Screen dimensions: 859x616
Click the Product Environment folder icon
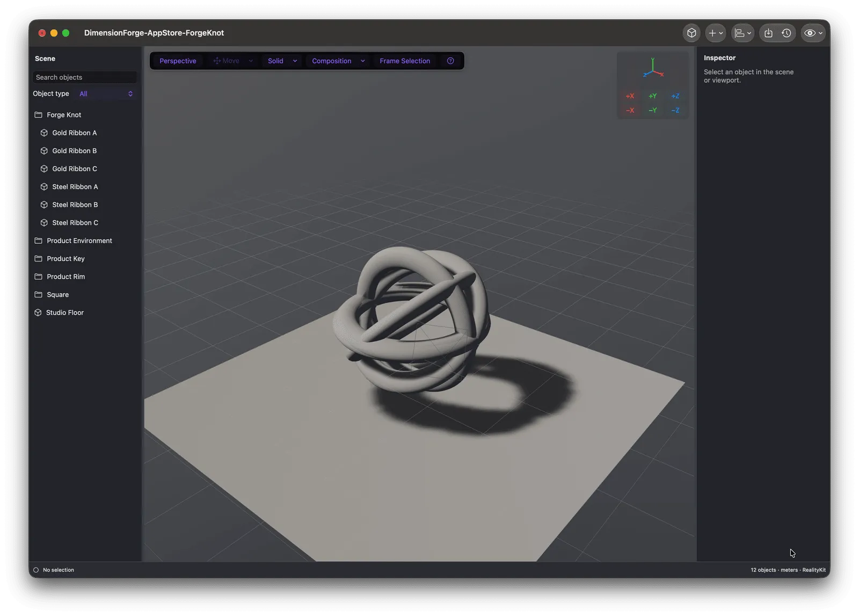(38, 241)
